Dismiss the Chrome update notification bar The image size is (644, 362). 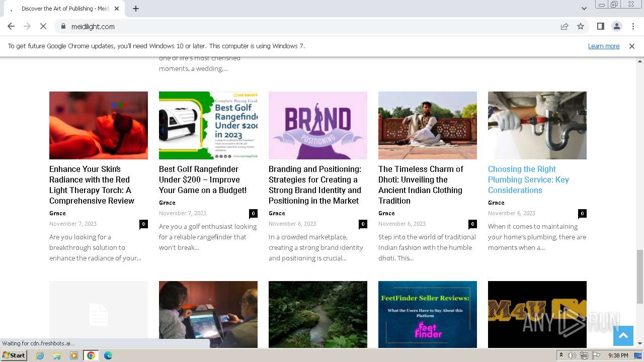point(632,46)
